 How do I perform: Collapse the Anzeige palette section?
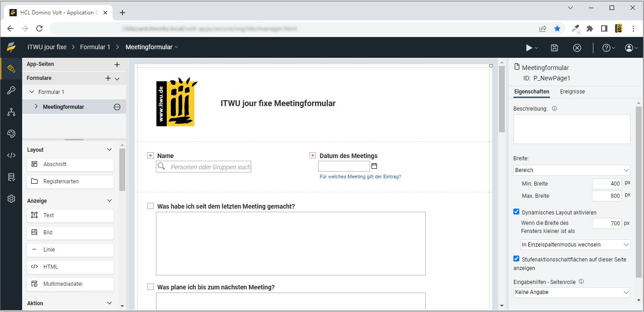(109, 200)
